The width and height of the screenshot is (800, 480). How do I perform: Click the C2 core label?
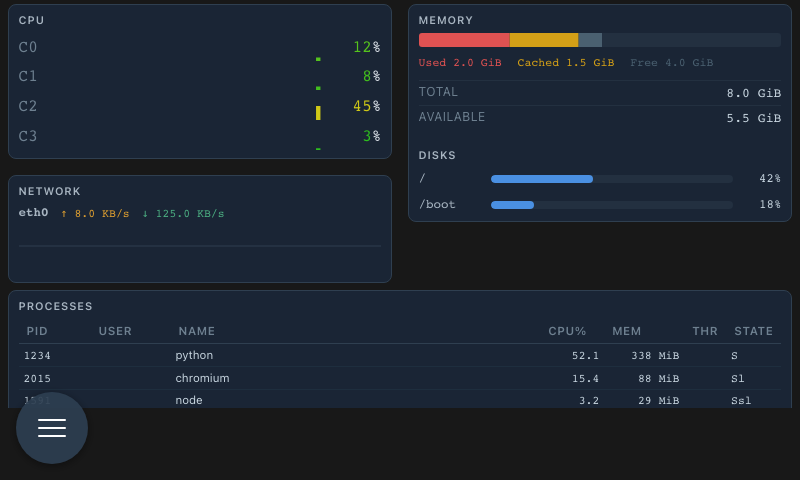[28, 106]
